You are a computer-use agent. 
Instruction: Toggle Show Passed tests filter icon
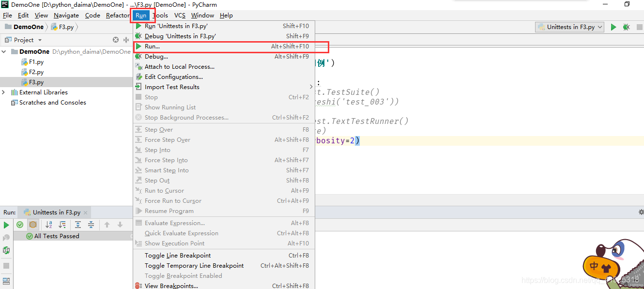pos(20,225)
